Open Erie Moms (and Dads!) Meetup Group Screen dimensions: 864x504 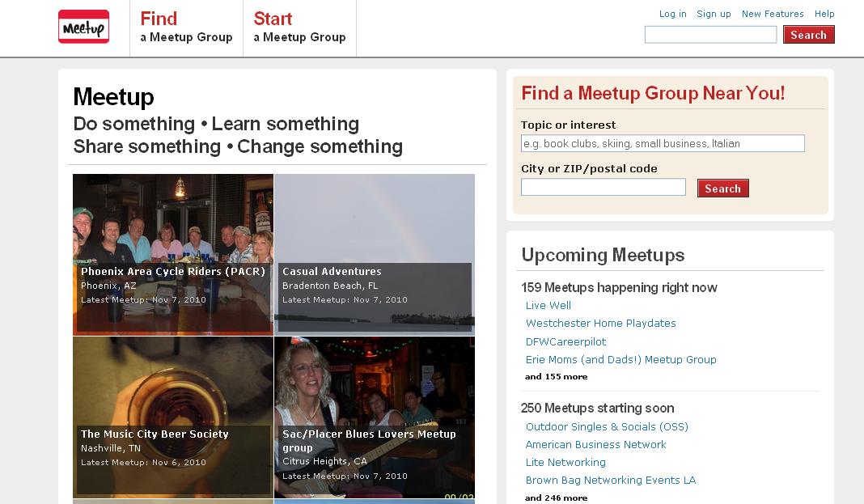[621, 360]
